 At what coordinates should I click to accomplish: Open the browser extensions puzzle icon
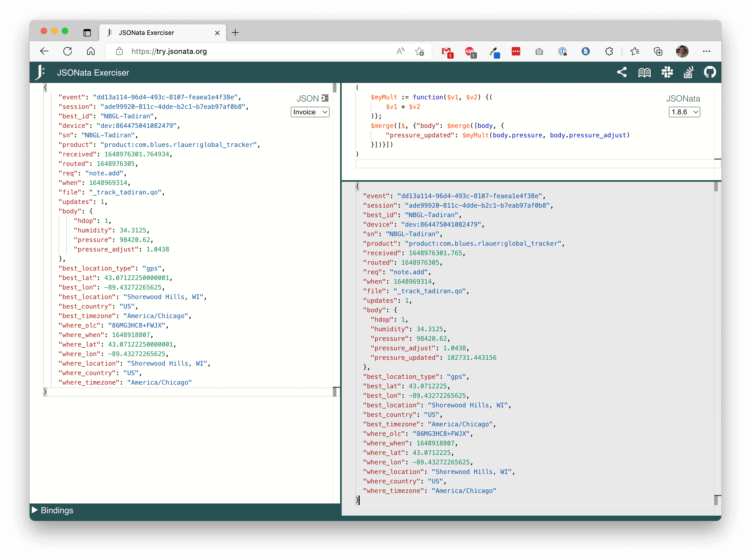click(609, 51)
